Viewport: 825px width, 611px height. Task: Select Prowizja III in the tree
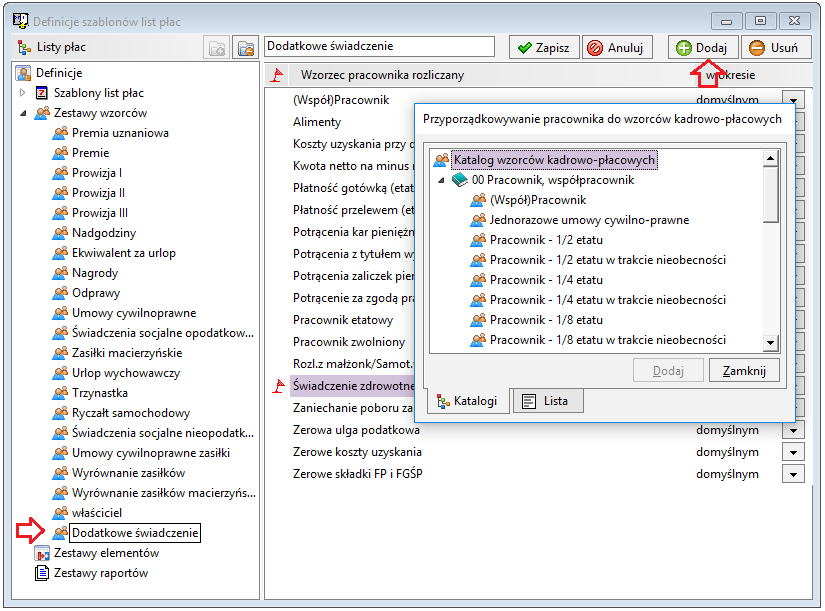[100, 213]
